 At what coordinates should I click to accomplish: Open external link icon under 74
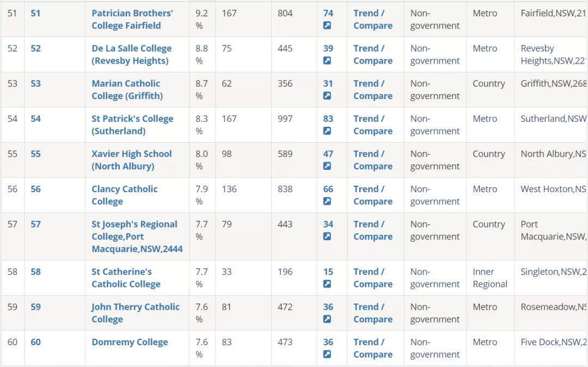327,26
